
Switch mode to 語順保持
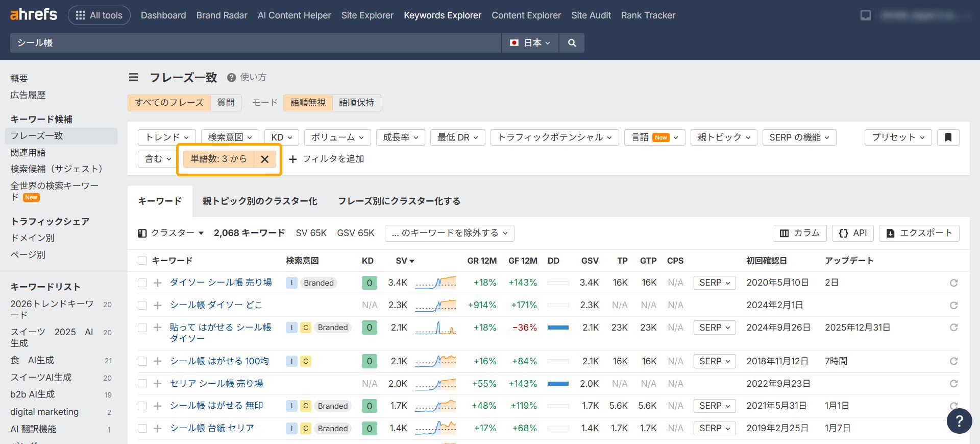356,103
